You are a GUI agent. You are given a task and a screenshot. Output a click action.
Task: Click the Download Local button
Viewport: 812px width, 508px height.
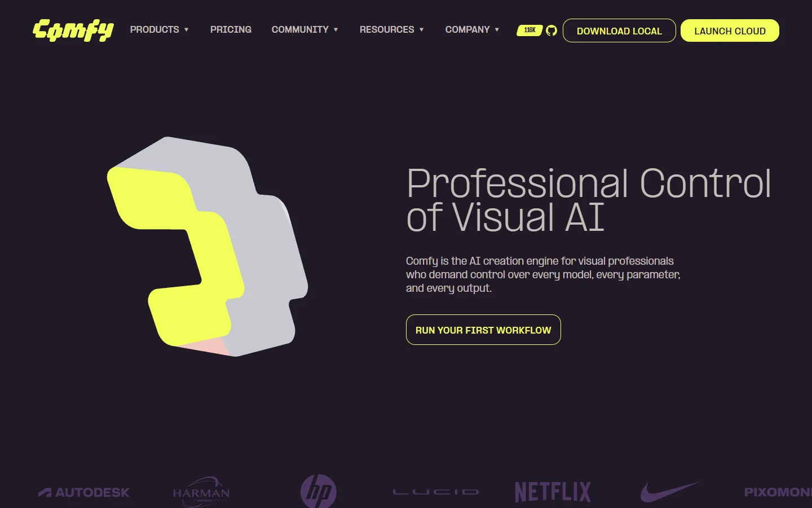coord(619,30)
